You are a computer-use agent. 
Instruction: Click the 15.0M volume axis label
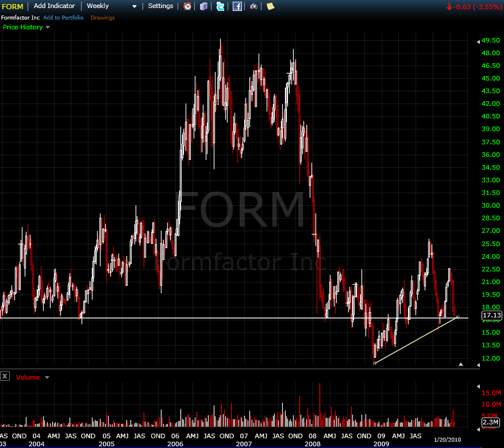click(491, 393)
